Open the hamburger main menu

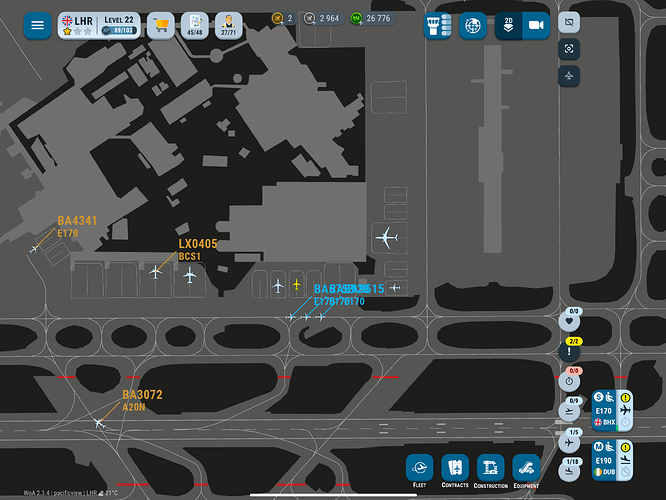(x=37, y=25)
